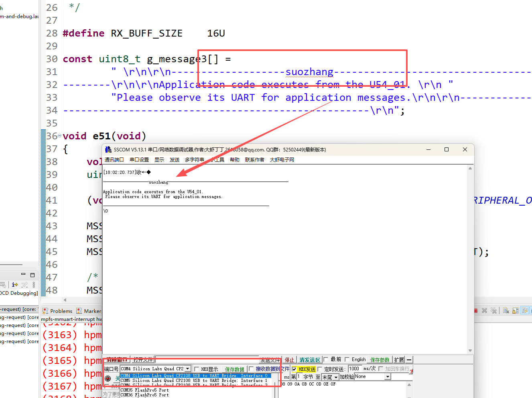Open the 串口设置 menu
This screenshot has height=398, width=532.
(139, 159)
